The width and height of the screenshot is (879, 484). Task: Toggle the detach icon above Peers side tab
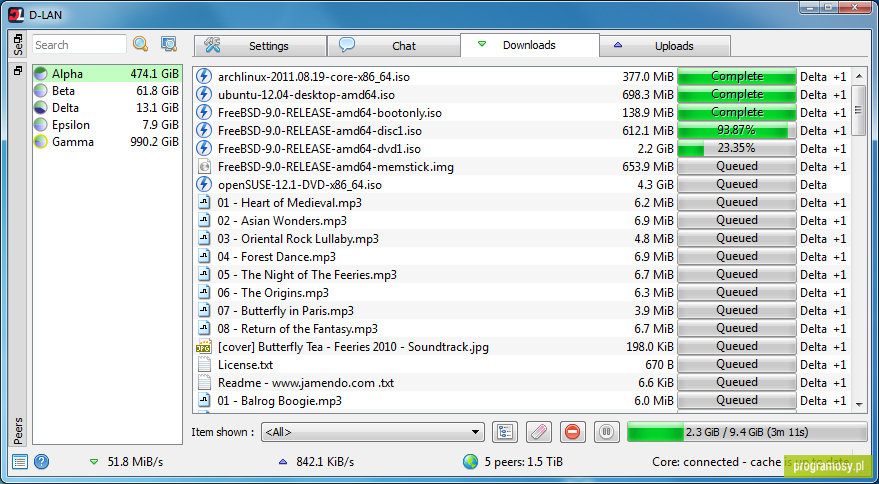pyautogui.click(x=18, y=71)
